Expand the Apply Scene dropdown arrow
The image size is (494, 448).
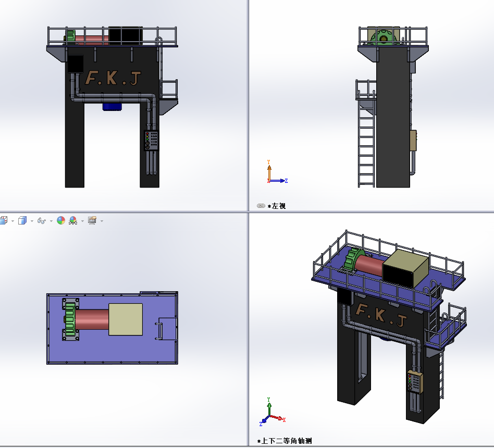[x=82, y=221]
